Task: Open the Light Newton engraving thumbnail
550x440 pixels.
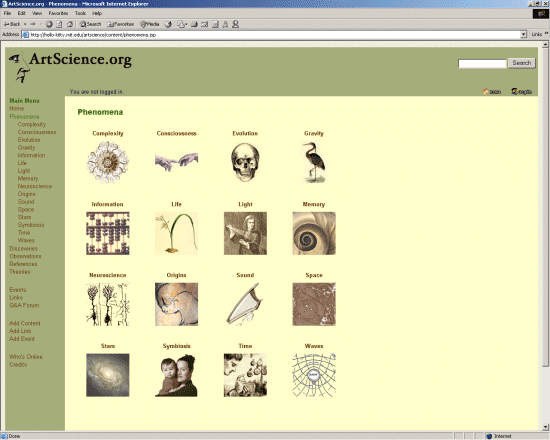Action: point(245,233)
